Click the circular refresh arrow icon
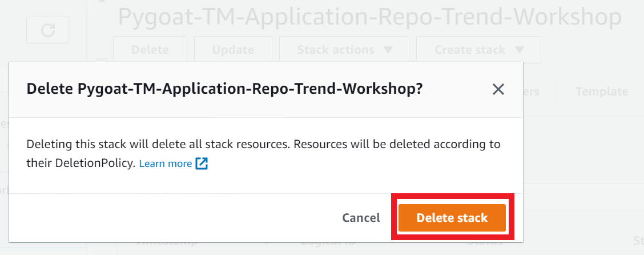This screenshot has width=644, height=255. click(47, 30)
